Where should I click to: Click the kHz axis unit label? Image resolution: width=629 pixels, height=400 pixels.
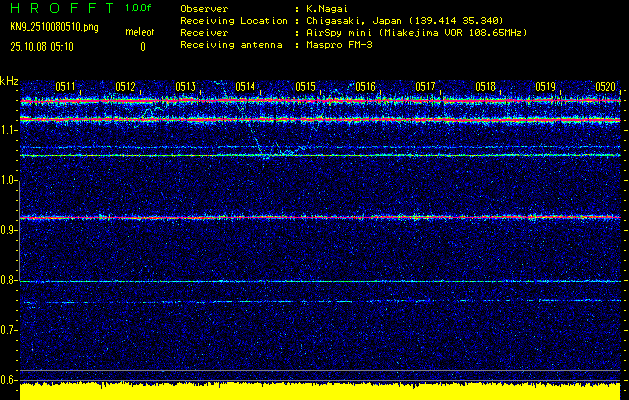9,81
